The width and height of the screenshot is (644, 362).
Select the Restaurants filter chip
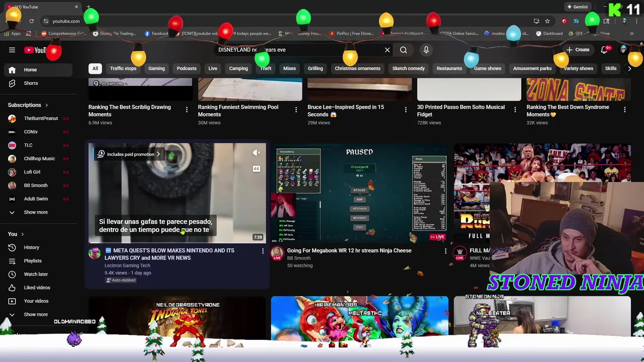449,68
